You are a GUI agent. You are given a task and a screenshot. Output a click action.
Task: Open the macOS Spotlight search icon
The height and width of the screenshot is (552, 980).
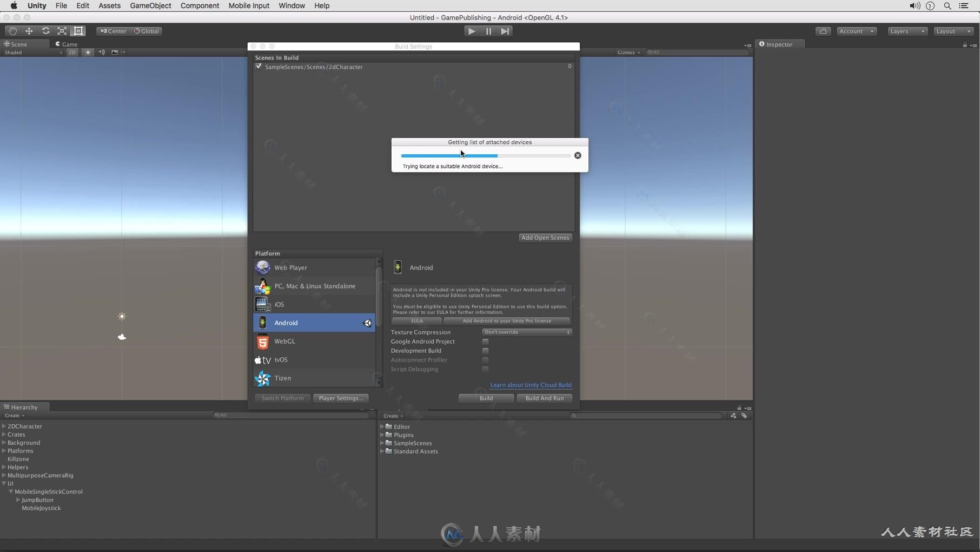click(947, 5)
